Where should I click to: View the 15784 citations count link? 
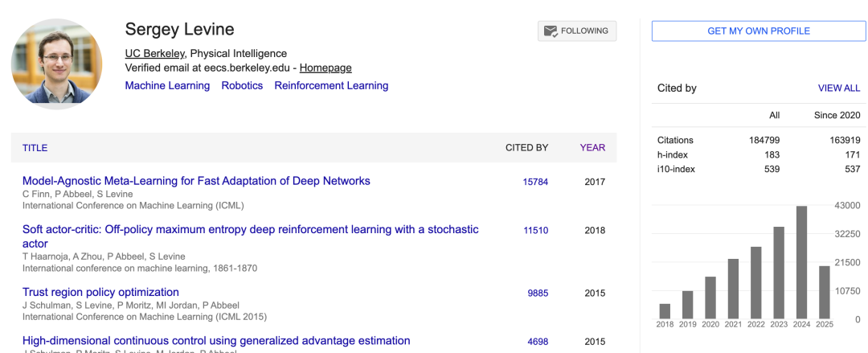535,182
